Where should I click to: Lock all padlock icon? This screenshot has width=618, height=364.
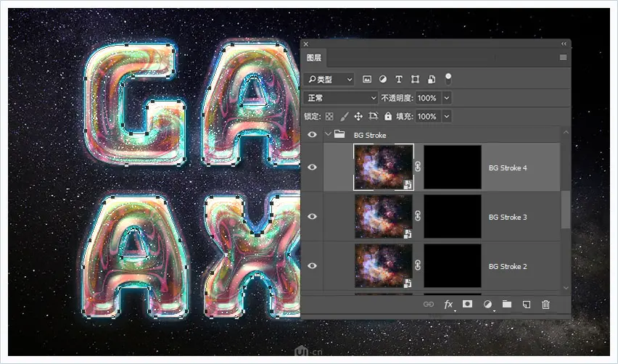pyautogui.click(x=388, y=116)
